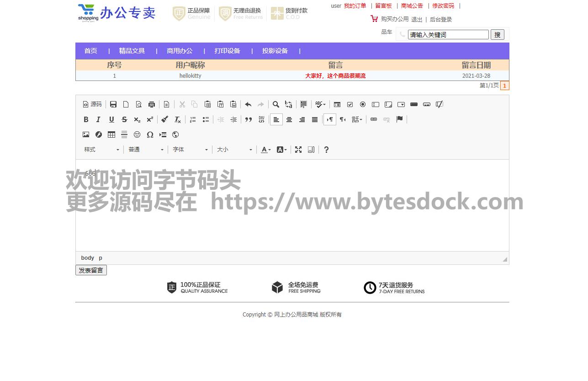588x381 pixels.
Task: Toggle the 源码 source view mode
Action: [92, 104]
